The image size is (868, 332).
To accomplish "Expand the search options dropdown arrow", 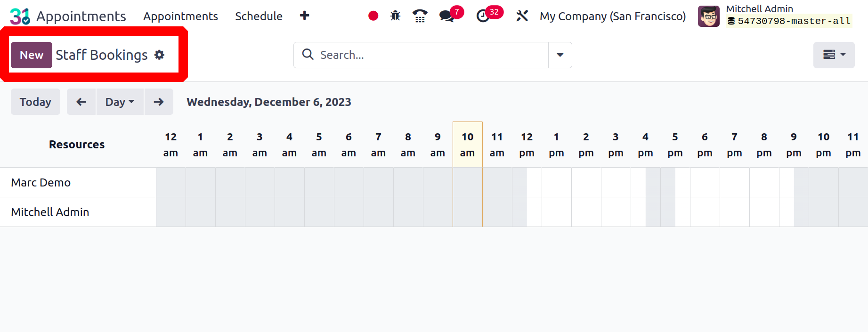I will (560, 55).
